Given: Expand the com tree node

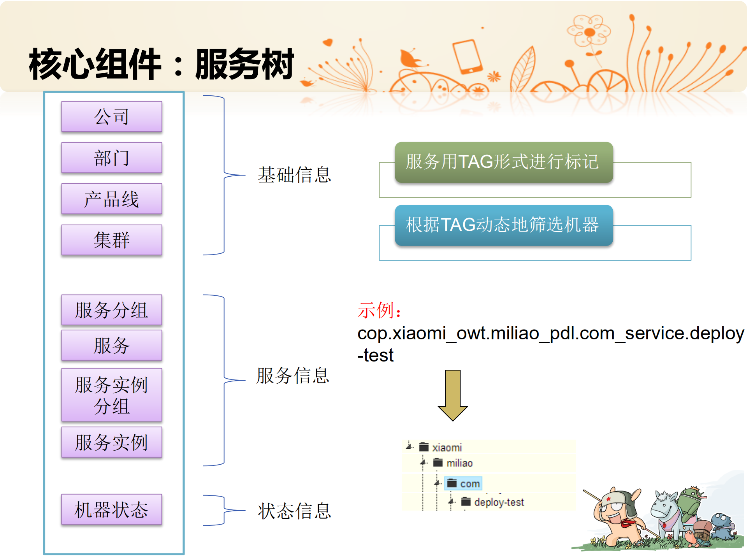Looking at the screenshot, I should click(436, 483).
